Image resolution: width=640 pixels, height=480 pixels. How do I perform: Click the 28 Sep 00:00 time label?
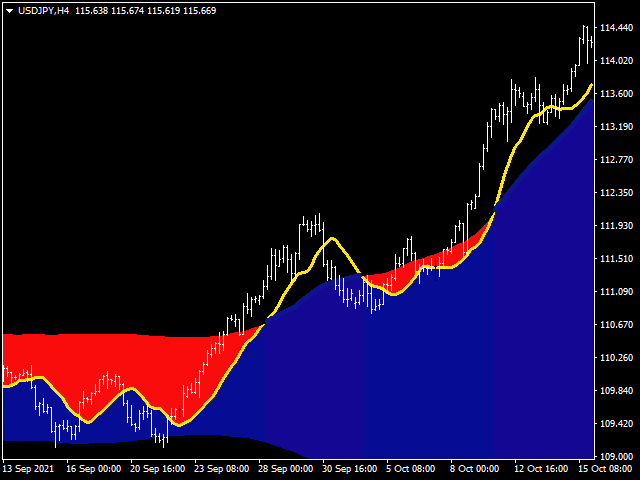tap(285, 469)
